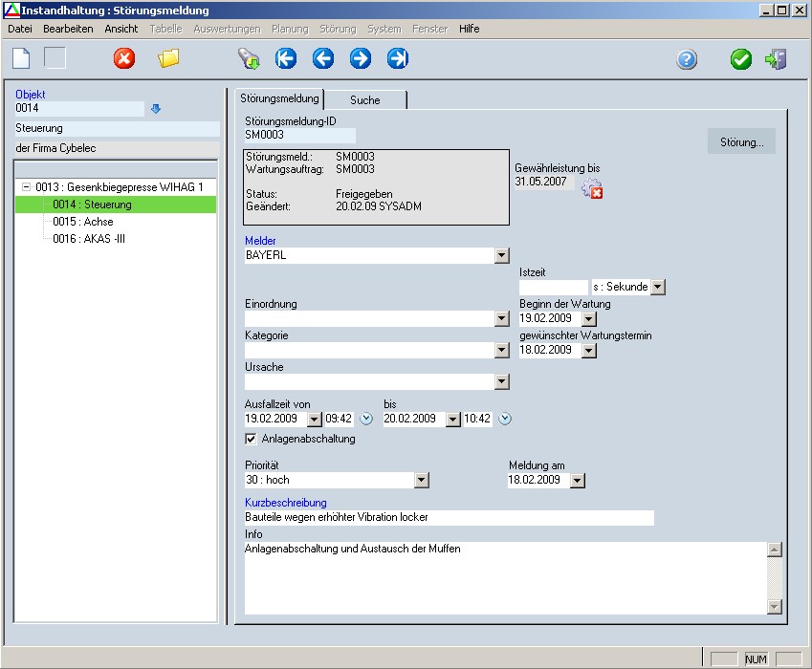Switch to the Suche tab
Image resolution: width=812 pixels, height=669 pixels.
tap(364, 99)
